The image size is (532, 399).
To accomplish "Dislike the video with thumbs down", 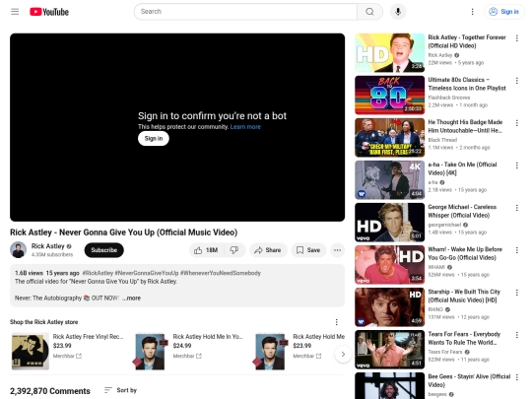I will 234,250.
